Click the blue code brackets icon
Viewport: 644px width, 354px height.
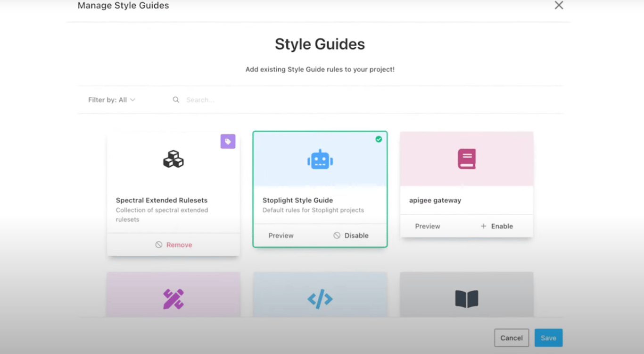click(x=320, y=299)
